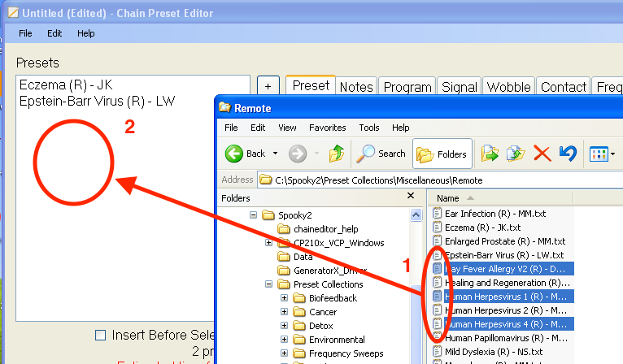Open File menu in Chain Preset Editor
The height and width of the screenshot is (364, 623).
(25, 33)
